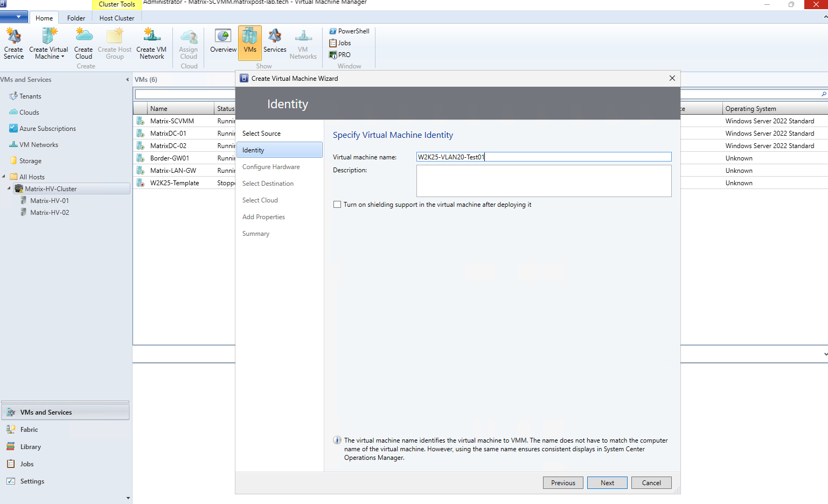This screenshot has height=504, width=828.
Task: Open Azure Subscriptions in the navigation tree
Action: (x=43, y=129)
